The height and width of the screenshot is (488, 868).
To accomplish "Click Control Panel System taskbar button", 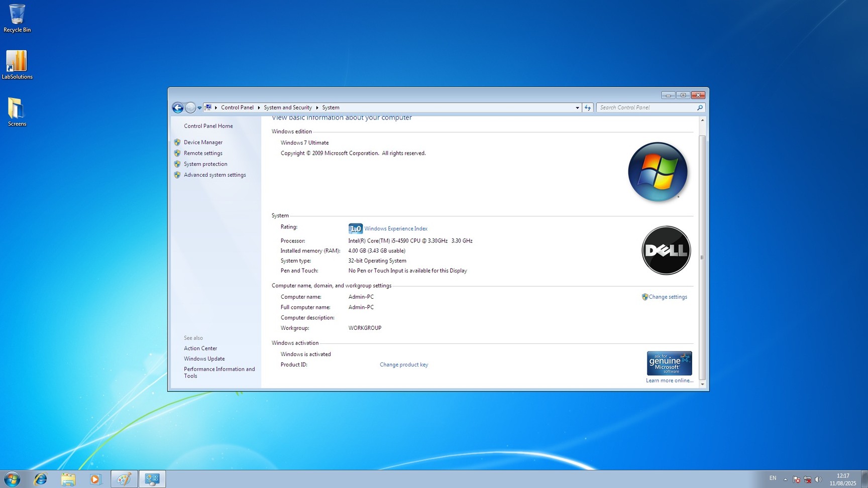I will coord(152,479).
